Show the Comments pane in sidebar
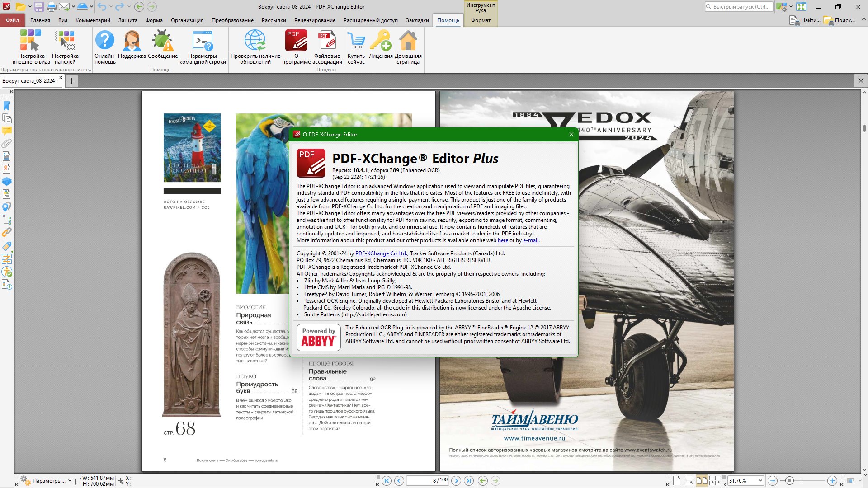The width and height of the screenshot is (868, 488). click(x=7, y=131)
